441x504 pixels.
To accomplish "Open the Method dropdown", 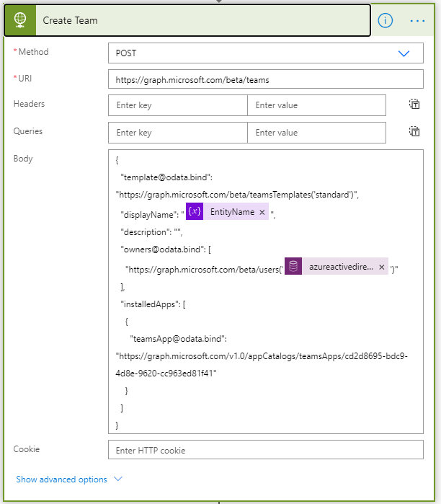I will pyautogui.click(x=404, y=53).
